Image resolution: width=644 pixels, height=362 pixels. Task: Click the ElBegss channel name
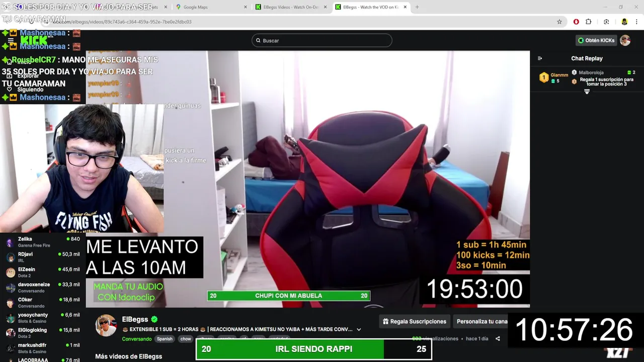(x=135, y=319)
